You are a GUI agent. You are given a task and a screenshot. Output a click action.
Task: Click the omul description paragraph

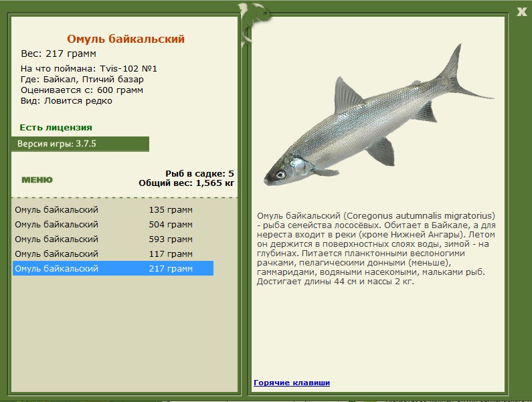pyautogui.click(x=376, y=249)
